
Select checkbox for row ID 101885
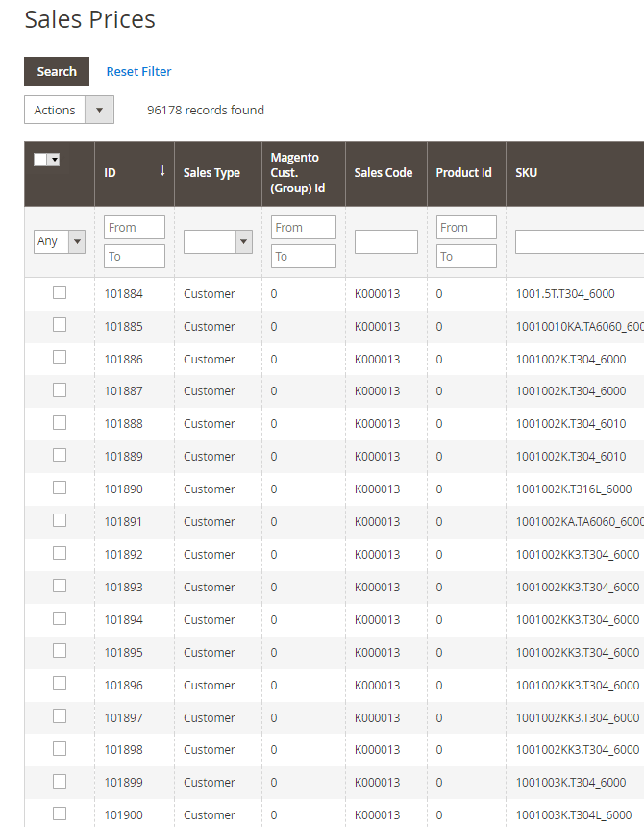coord(60,325)
